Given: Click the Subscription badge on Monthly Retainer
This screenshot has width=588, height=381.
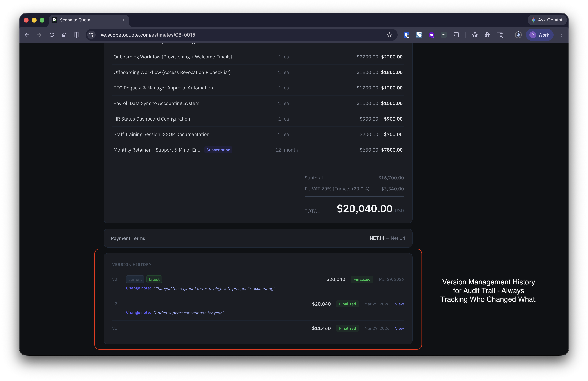Looking at the screenshot, I should pos(218,150).
